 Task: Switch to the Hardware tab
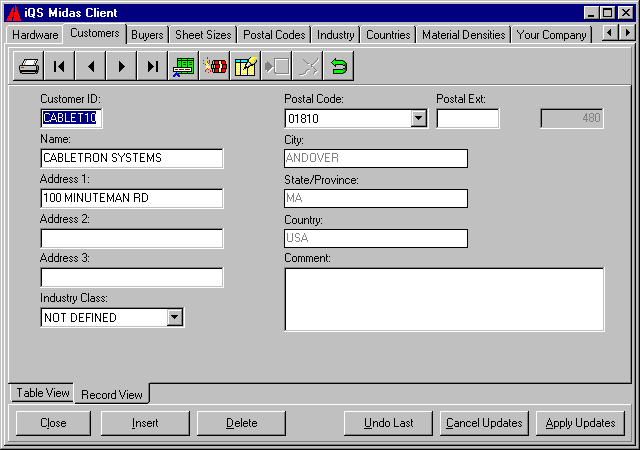pos(35,35)
